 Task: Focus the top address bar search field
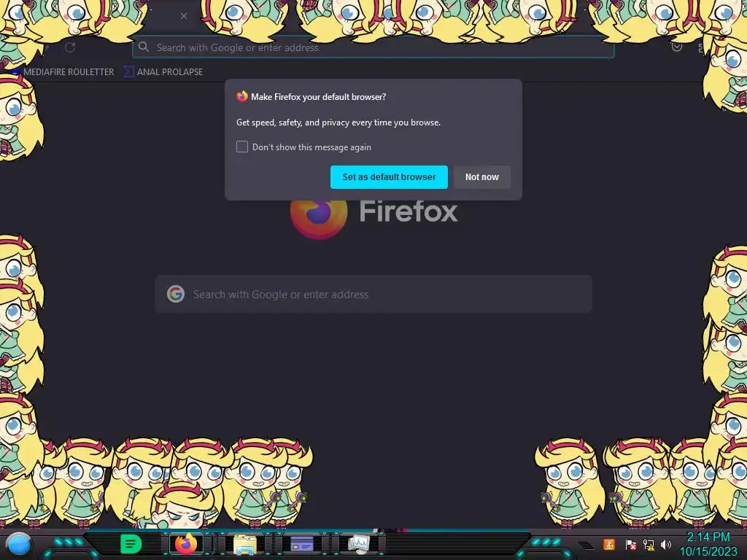(x=373, y=47)
